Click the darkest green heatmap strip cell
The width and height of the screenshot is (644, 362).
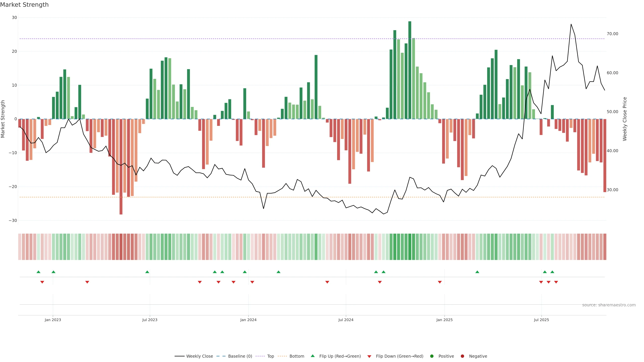coord(410,247)
